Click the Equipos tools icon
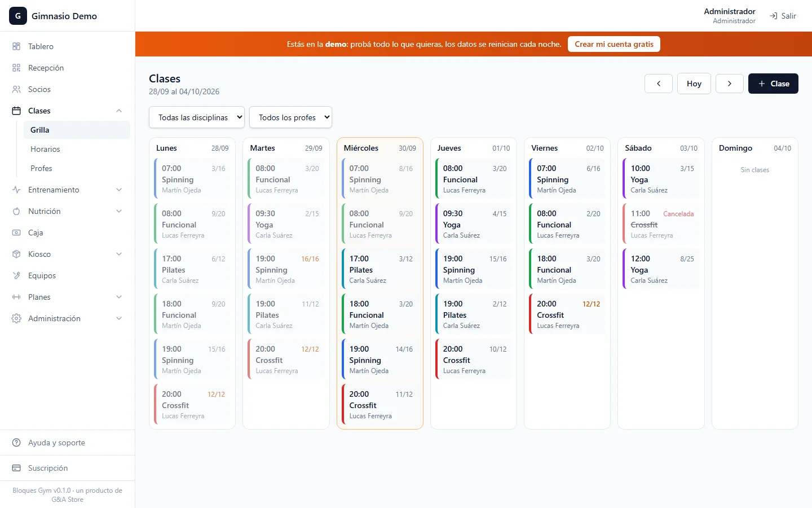The width and height of the screenshot is (812, 508). point(16,275)
